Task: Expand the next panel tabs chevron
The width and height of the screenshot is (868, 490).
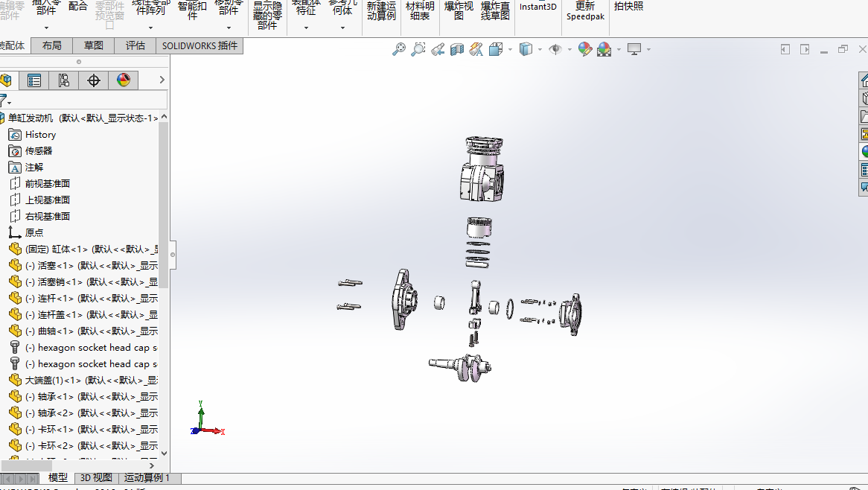Action: (x=162, y=80)
